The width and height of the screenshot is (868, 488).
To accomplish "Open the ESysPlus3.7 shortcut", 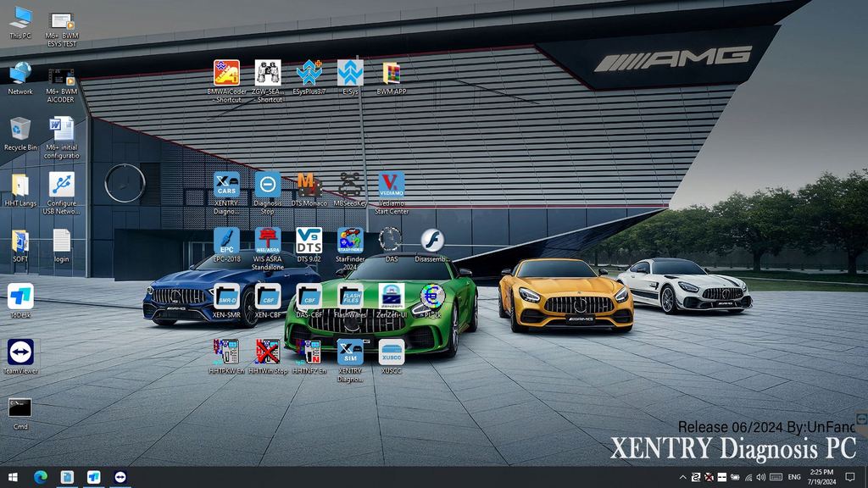I will click(x=309, y=74).
